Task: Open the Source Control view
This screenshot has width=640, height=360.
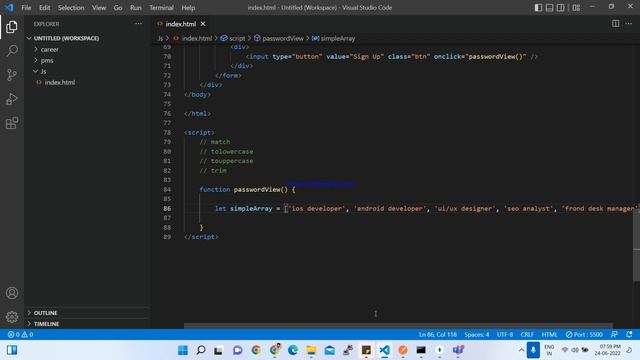Action: 12,75
